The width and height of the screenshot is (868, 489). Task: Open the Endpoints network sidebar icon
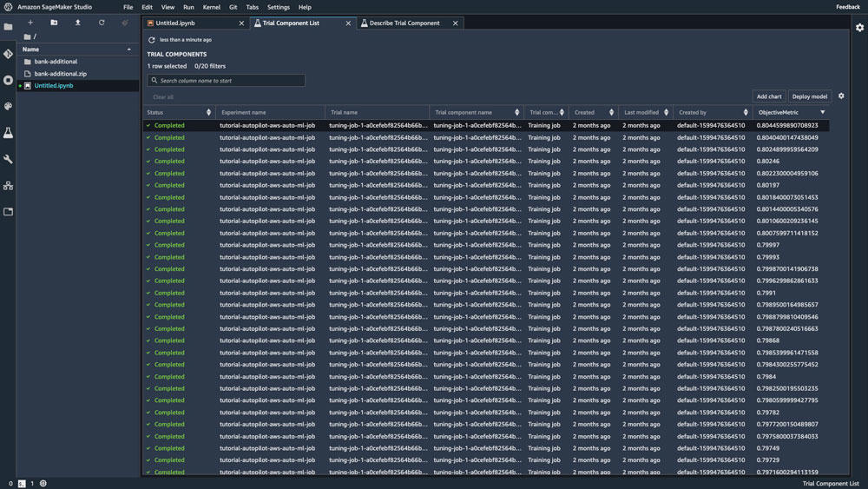pos(9,186)
